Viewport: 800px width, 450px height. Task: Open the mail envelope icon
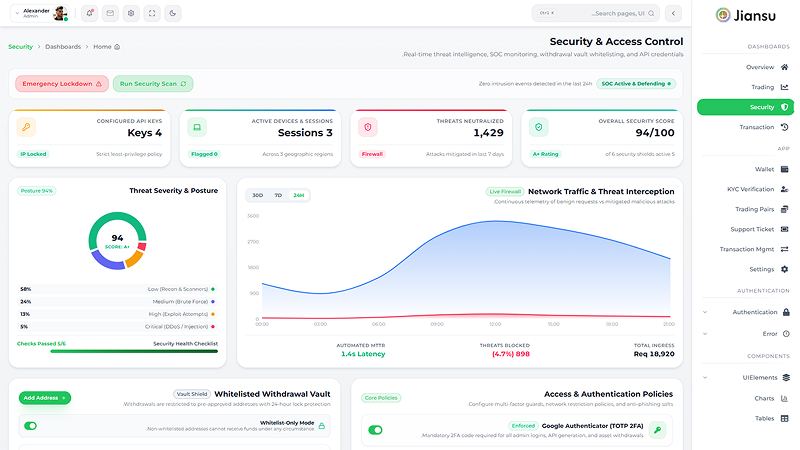tap(110, 13)
